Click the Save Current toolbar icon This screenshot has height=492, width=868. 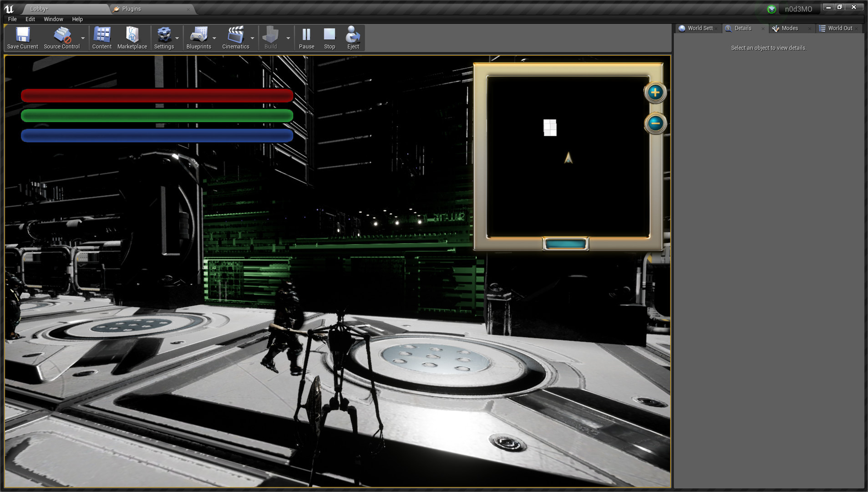[22, 38]
